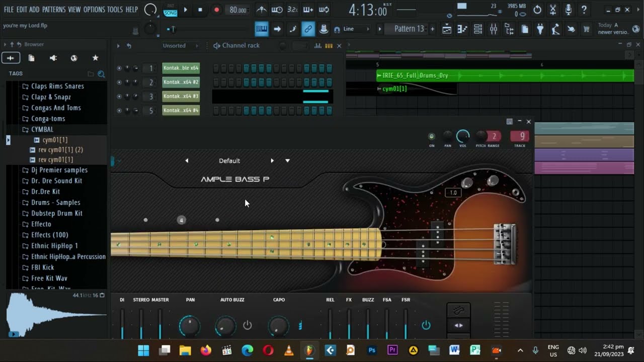Open the EDIT menu

click(x=22, y=10)
